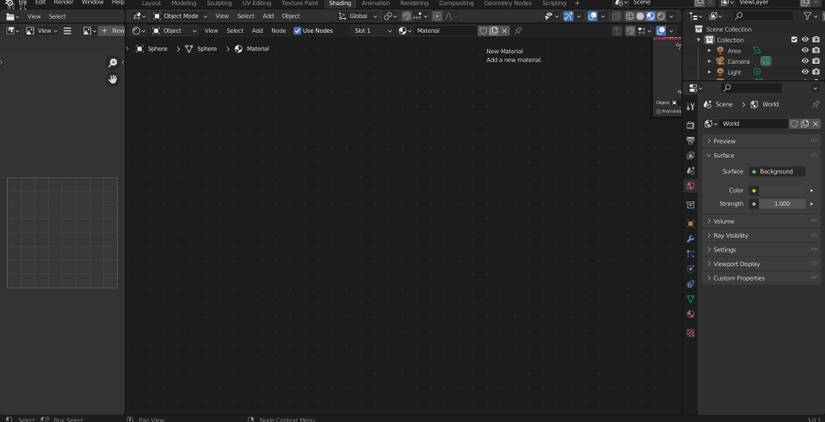This screenshot has height=422, width=825.
Task: Click the Strength value slider
Action: tap(782, 204)
